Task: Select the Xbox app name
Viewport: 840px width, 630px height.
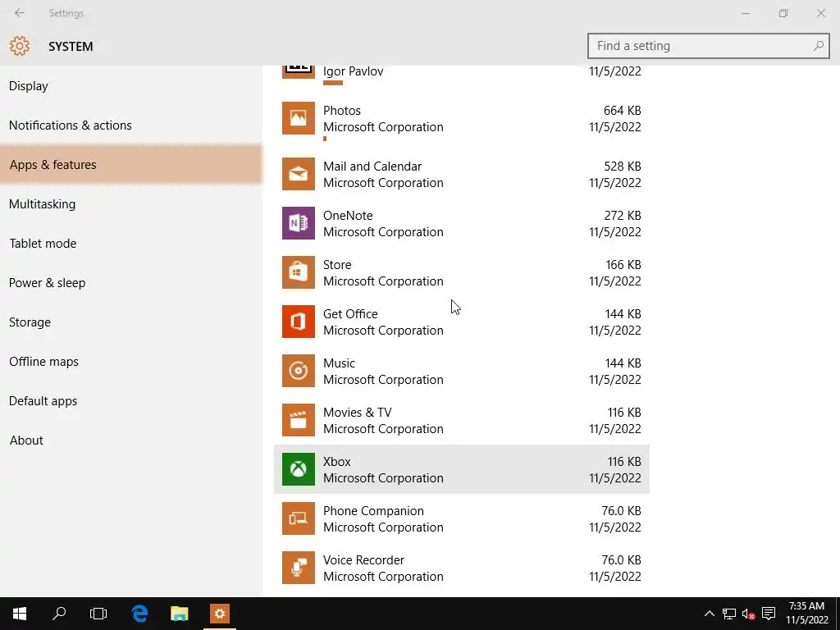Action: [337, 462]
